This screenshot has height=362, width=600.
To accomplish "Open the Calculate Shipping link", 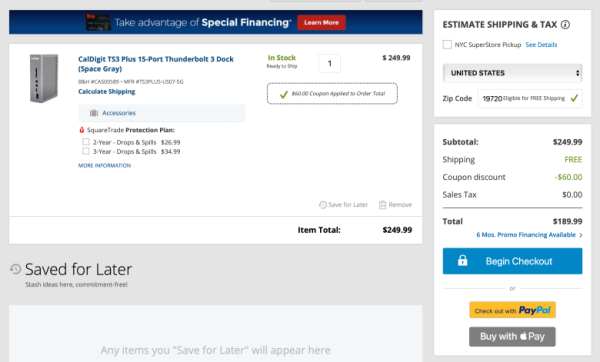I will pyautogui.click(x=106, y=91).
